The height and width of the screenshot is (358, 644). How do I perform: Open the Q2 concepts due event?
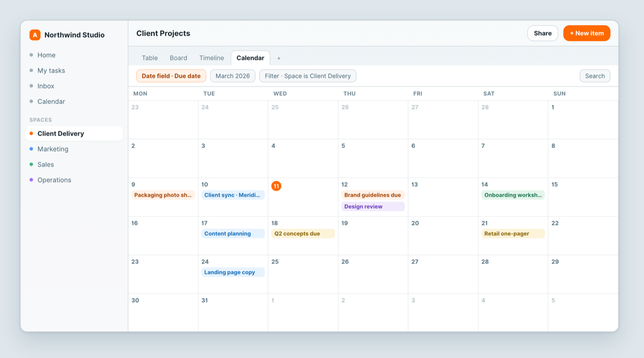click(x=303, y=234)
